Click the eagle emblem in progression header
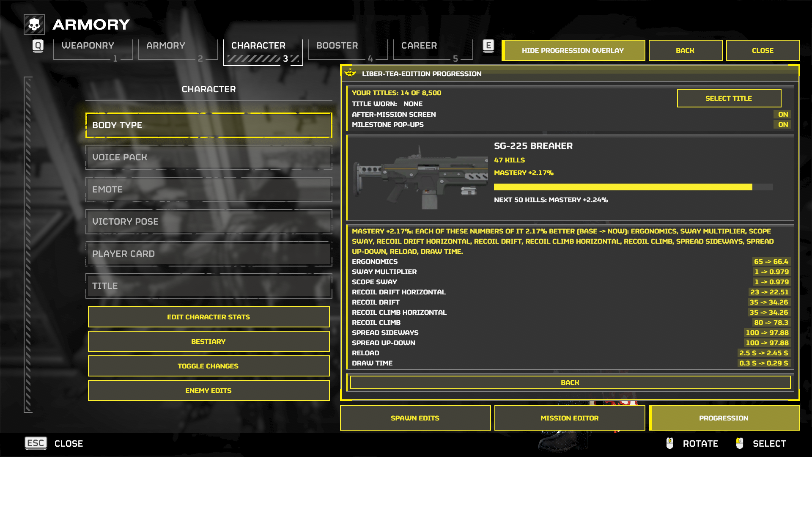Image resolution: width=812 pixels, height=511 pixels. (x=350, y=73)
